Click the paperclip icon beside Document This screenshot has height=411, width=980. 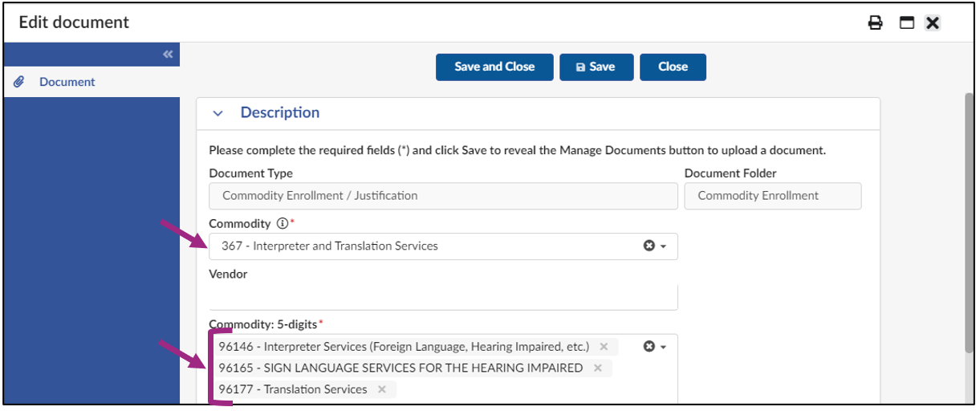pos(19,82)
